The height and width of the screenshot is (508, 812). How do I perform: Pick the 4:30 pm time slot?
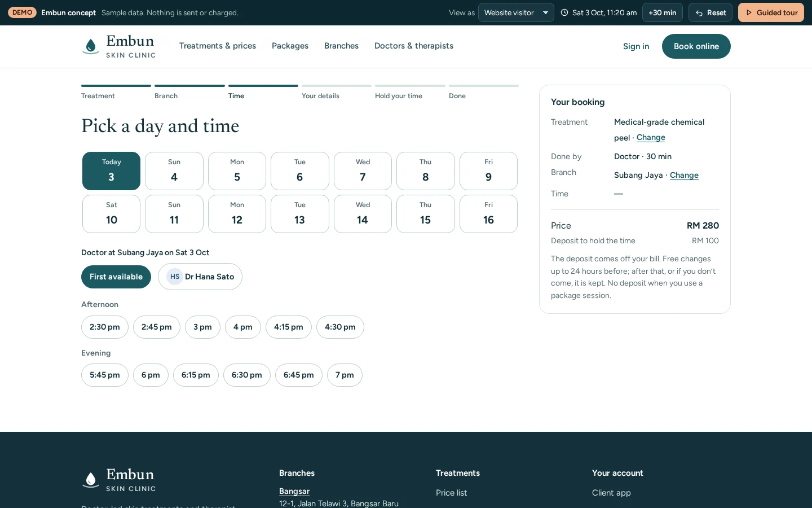point(340,327)
